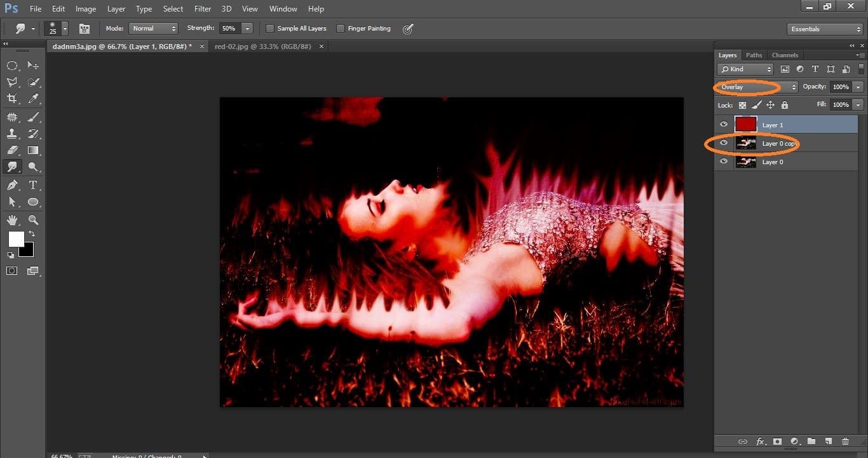Select the Hand tool
The image size is (868, 458).
coord(12,220)
